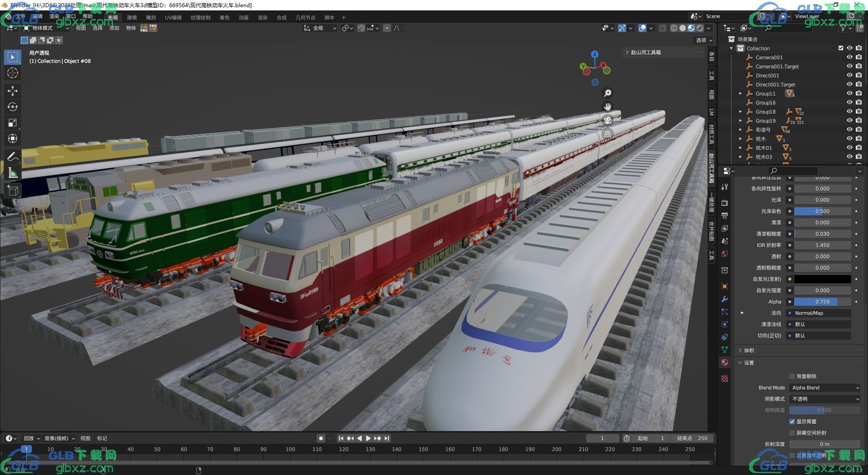Activate the Measure tool
The height and width of the screenshot is (475, 868).
[13, 173]
